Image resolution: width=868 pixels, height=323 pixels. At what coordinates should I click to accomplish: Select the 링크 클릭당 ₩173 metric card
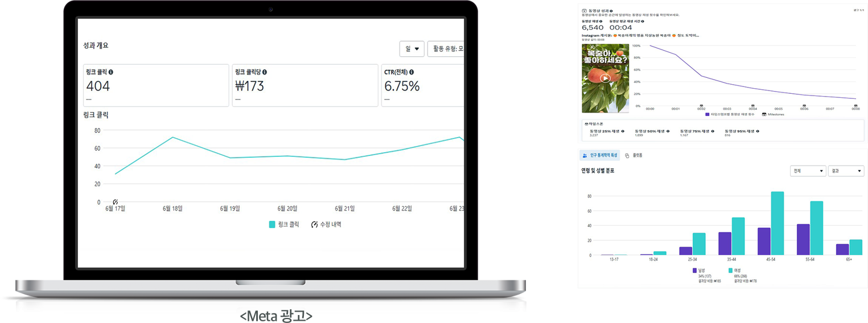tap(305, 85)
